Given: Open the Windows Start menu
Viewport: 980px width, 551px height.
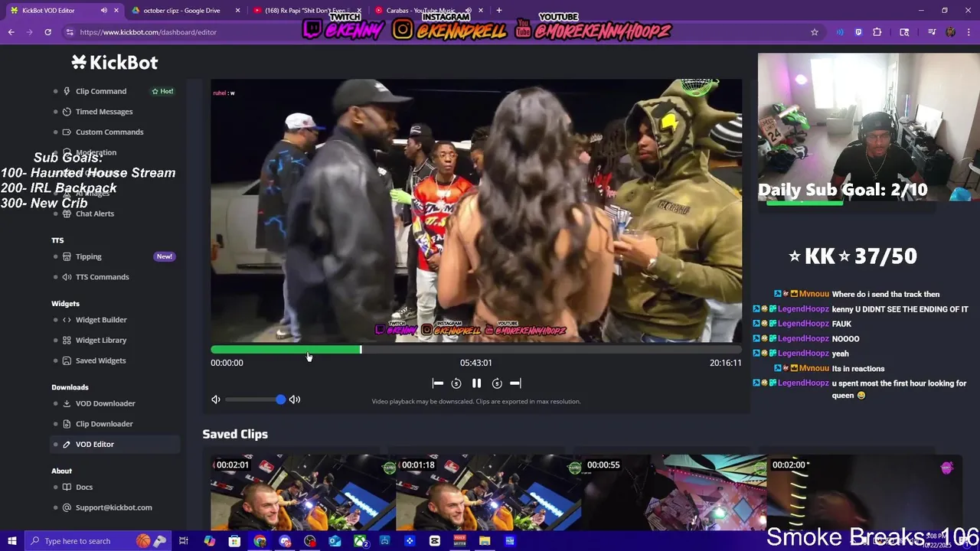Looking at the screenshot, I should 12,541.
